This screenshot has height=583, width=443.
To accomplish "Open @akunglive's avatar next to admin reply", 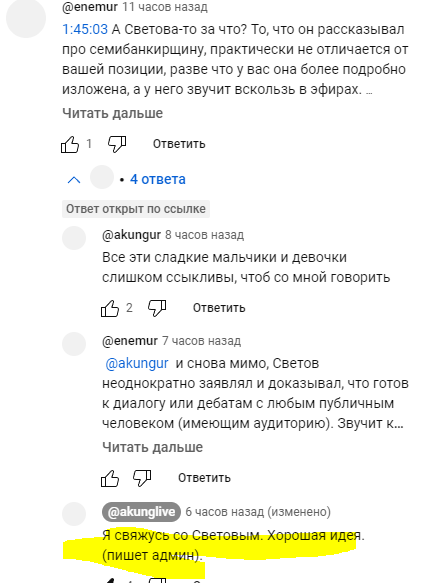I will click(74, 514).
